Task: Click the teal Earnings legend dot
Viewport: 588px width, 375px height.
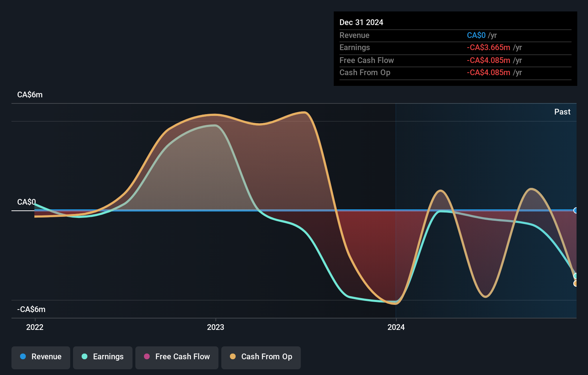Action: [x=85, y=356]
